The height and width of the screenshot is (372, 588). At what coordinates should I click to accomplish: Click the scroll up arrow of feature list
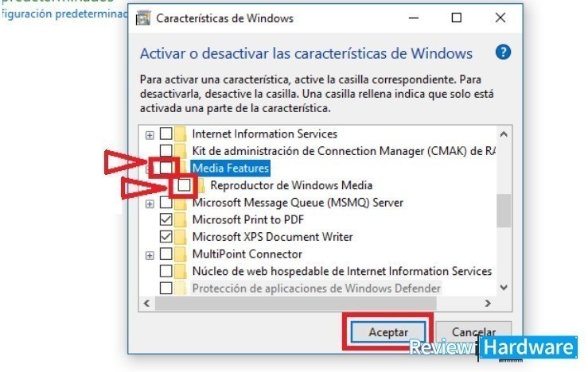(x=504, y=134)
